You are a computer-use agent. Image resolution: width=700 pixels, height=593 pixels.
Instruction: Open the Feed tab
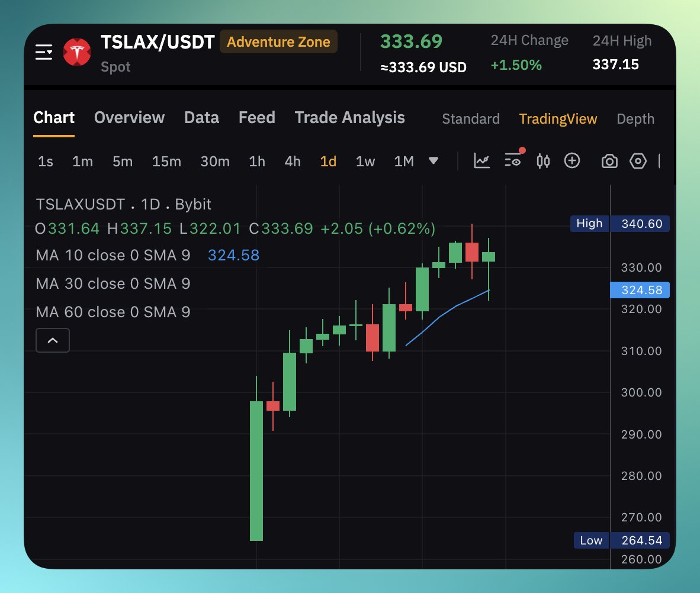[256, 118]
